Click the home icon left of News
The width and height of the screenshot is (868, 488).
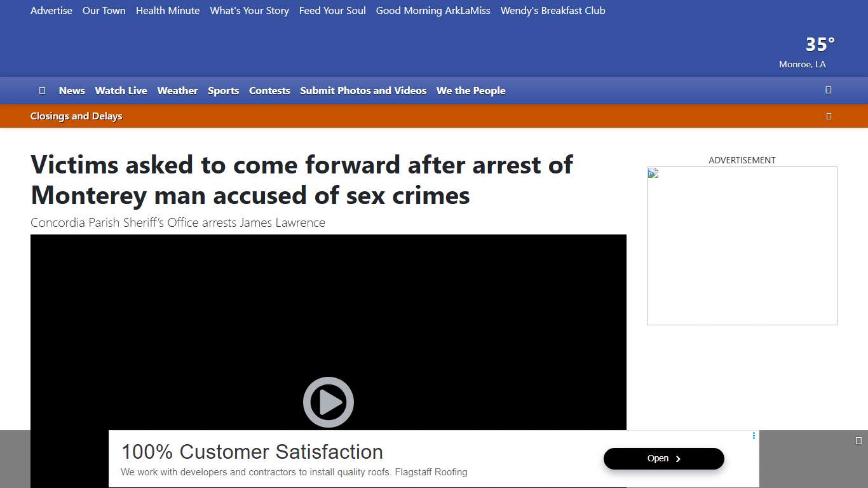point(42,91)
